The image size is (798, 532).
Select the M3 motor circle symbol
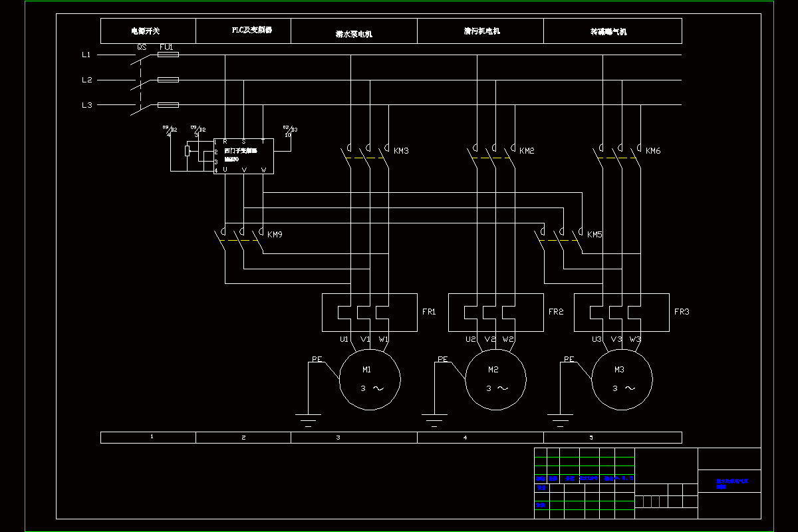pos(622,381)
